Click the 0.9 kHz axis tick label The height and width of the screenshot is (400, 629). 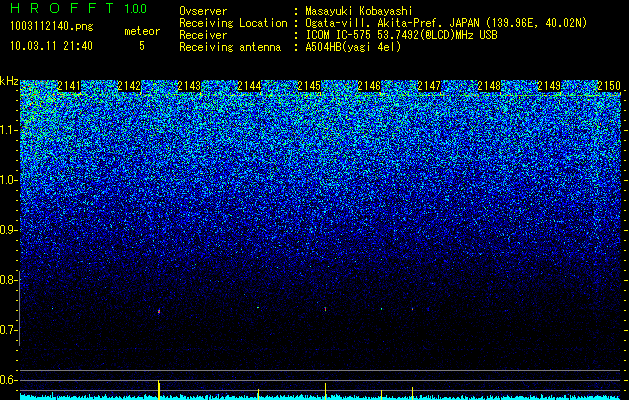pos(8,230)
